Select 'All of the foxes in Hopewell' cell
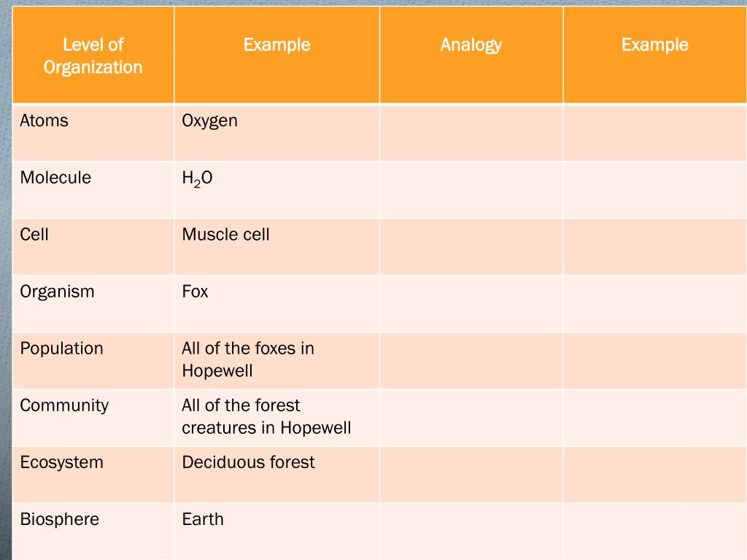 pyautogui.click(x=276, y=360)
